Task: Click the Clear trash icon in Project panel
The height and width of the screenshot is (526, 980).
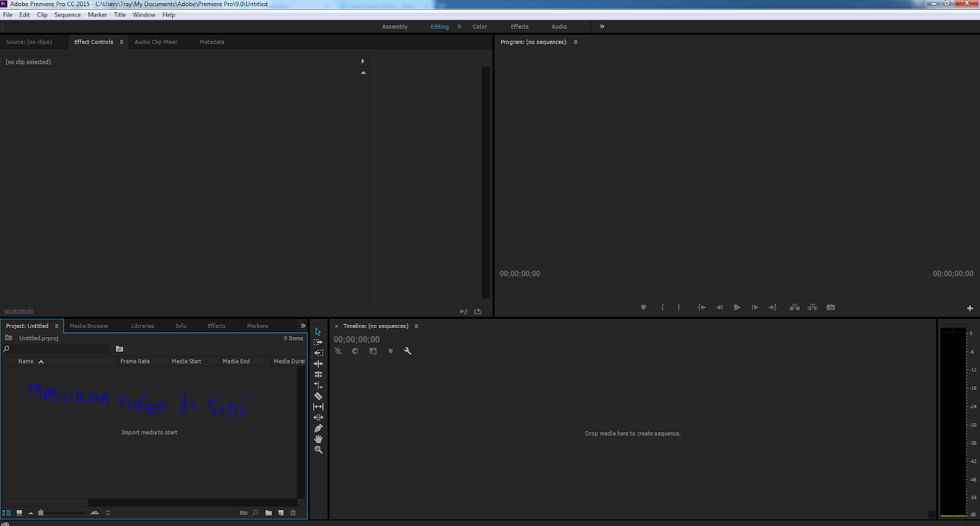Action: click(293, 513)
